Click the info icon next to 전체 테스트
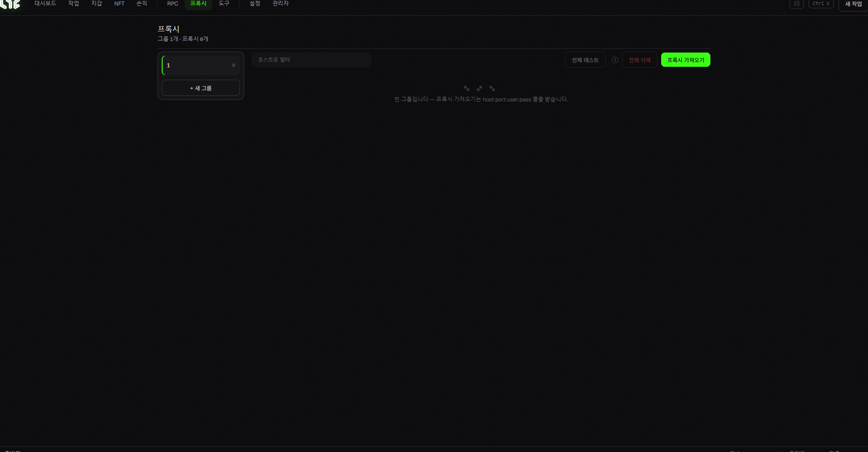This screenshot has height=452, width=868. pyautogui.click(x=615, y=60)
